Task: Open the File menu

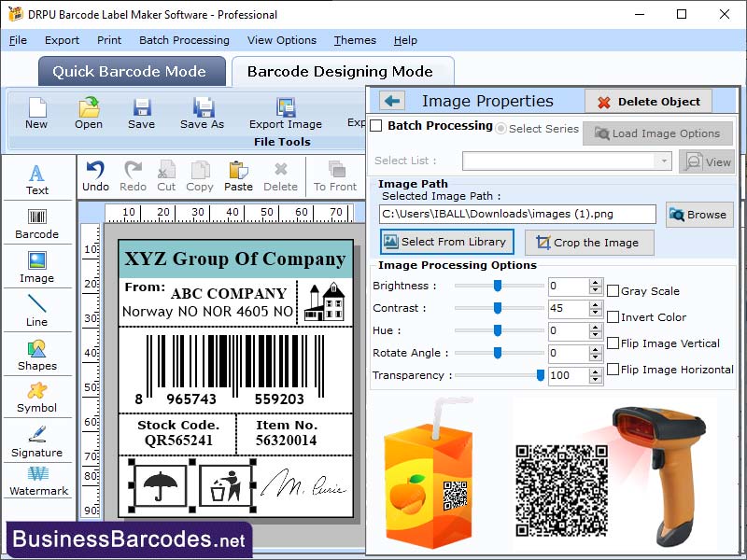Action: (x=18, y=40)
